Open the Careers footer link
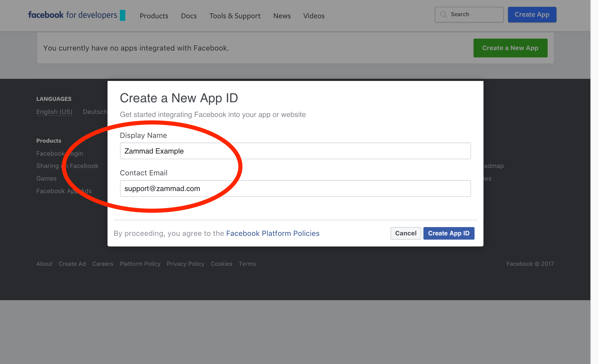Image resolution: width=598 pixels, height=364 pixels. tap(103, 264)
